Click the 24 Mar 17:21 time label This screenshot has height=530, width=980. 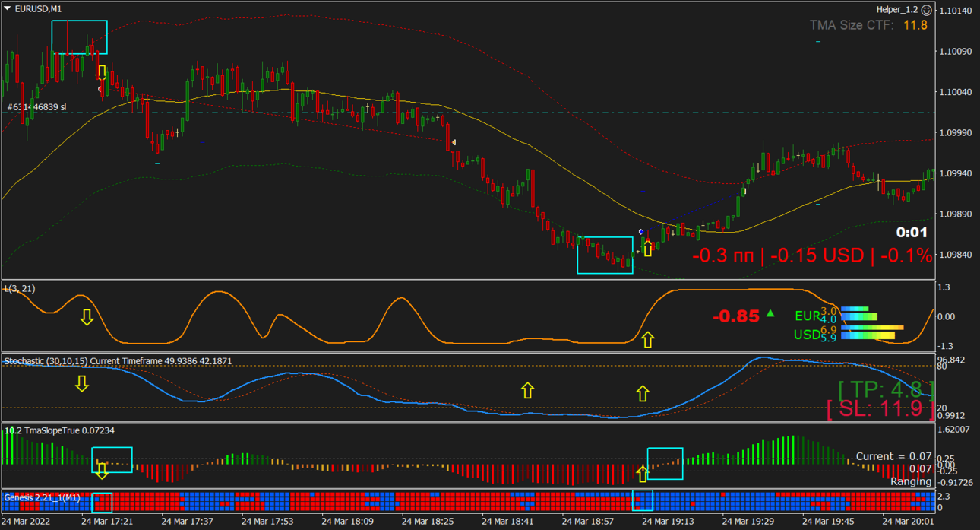tap(107, 522)
